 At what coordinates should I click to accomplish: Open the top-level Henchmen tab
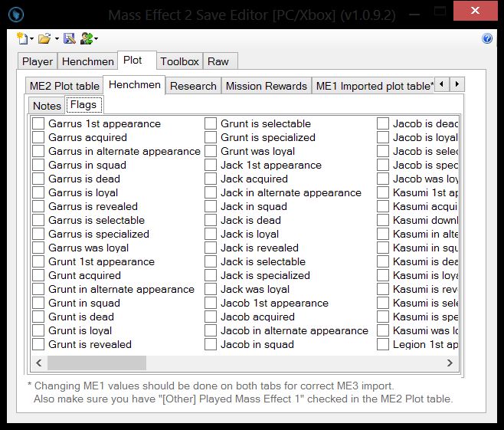88,61
